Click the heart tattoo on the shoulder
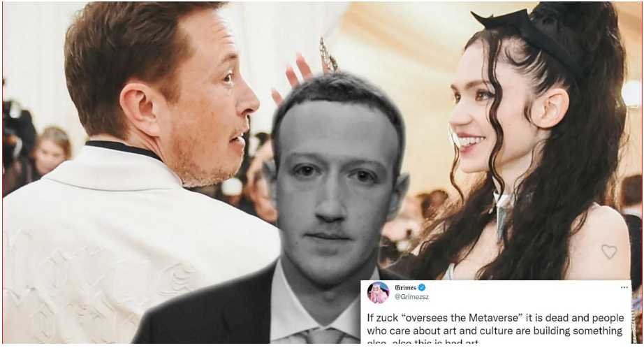The height and width of the screenshot is (348, 644). pos(608,251)
